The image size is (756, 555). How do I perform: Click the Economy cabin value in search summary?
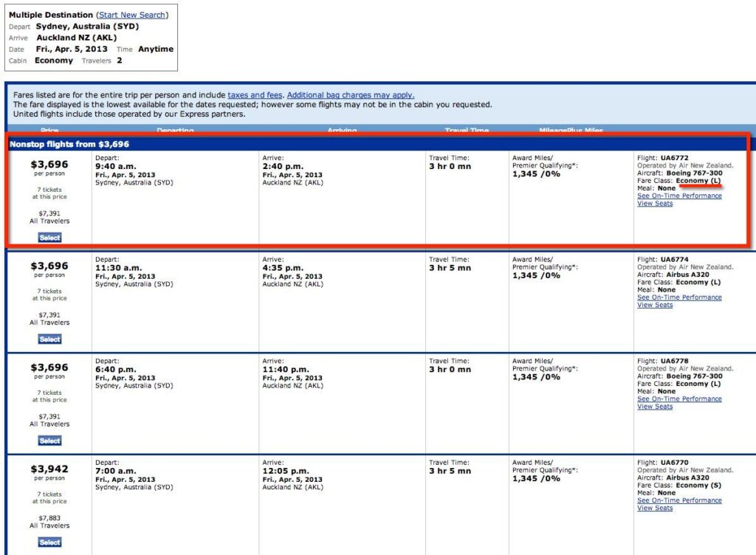54,61
